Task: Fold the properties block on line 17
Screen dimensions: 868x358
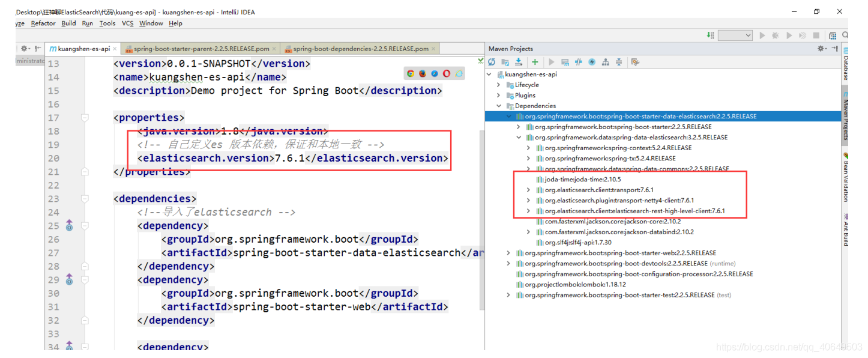Action: [x=85, y=118]
